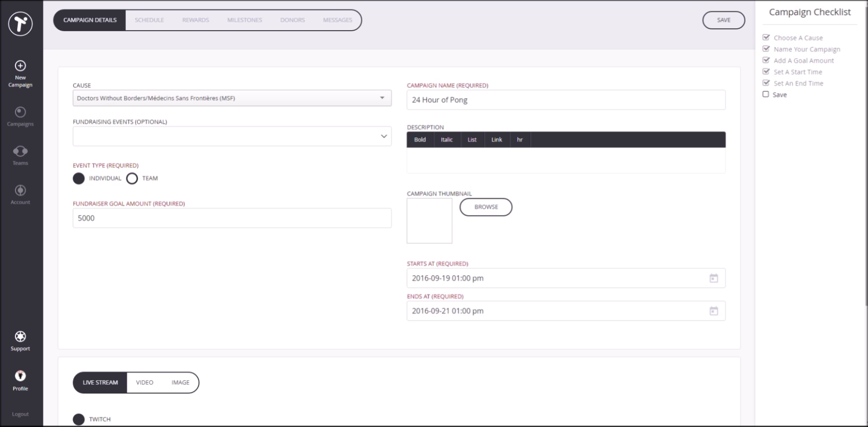Switch to Campaign Details tab

click(90, 20)
